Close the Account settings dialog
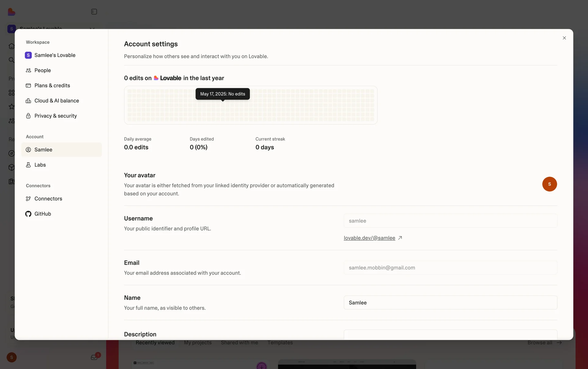The height and width of the screenshot is (369, 588). [564, 38]
